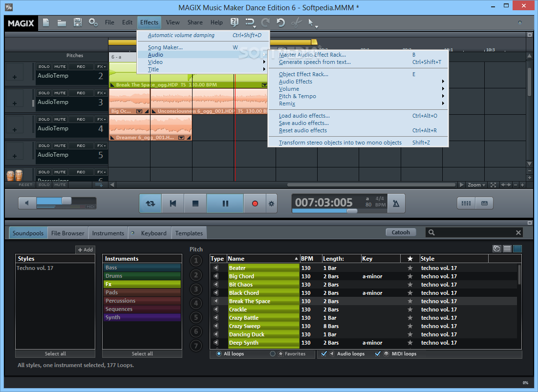This screenshot has width=538, height=392.
Task: Preview the Crackle loop speaker icon
Action: point(216,309)
